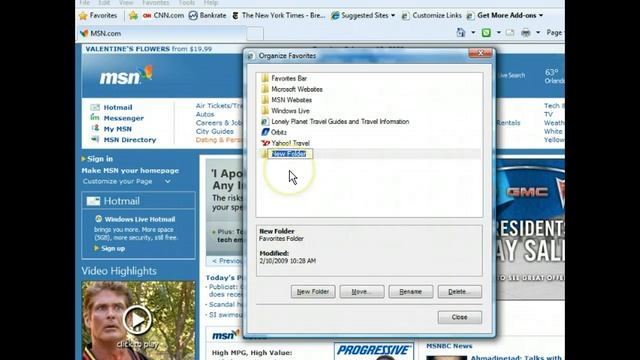640x360 pixels.
Task: Expand the Print dropdown arrow
Action: 538,33
